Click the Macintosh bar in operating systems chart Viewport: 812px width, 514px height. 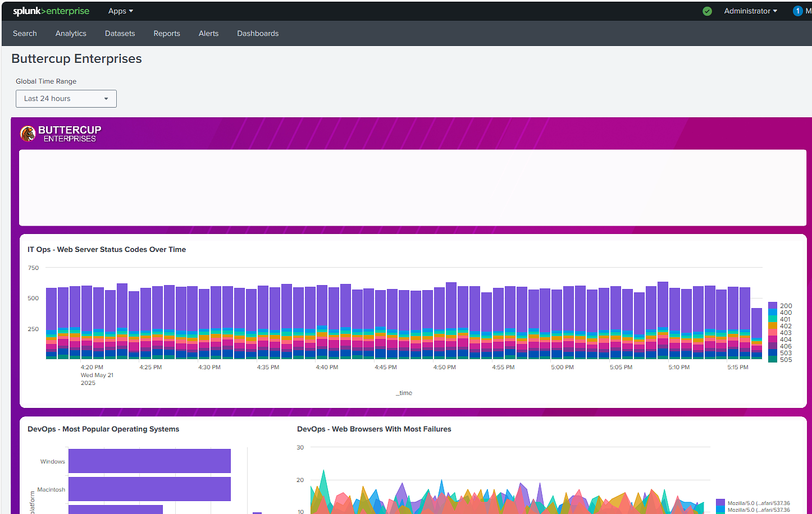click(x=149, y=489)
